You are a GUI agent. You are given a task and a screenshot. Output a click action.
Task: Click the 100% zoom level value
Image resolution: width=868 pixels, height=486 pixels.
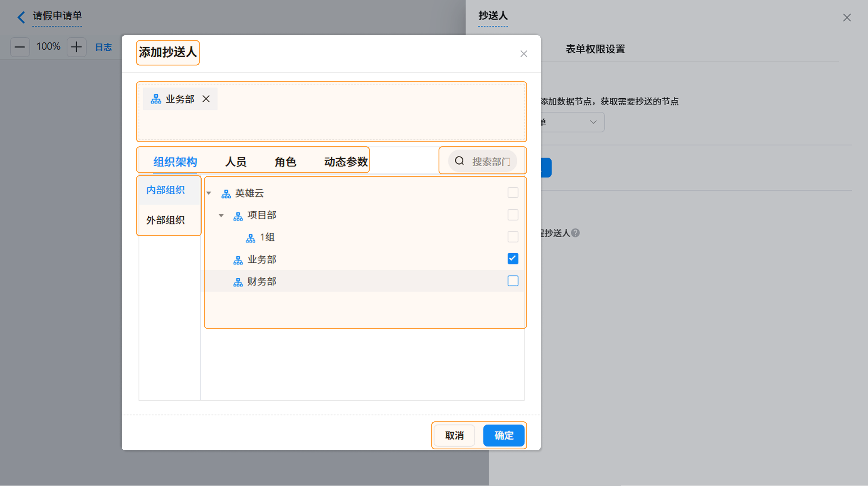click(48, 47)
